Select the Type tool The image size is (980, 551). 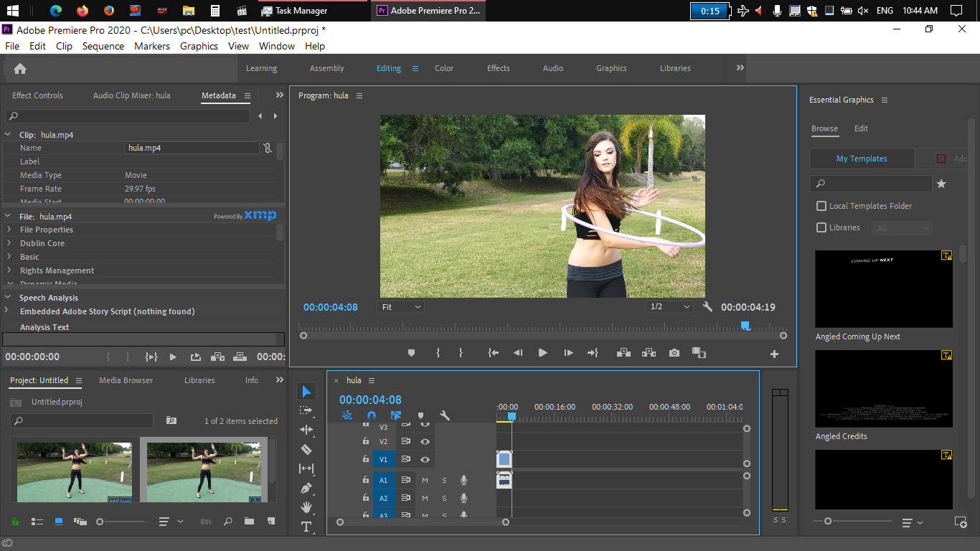point(306,527)
